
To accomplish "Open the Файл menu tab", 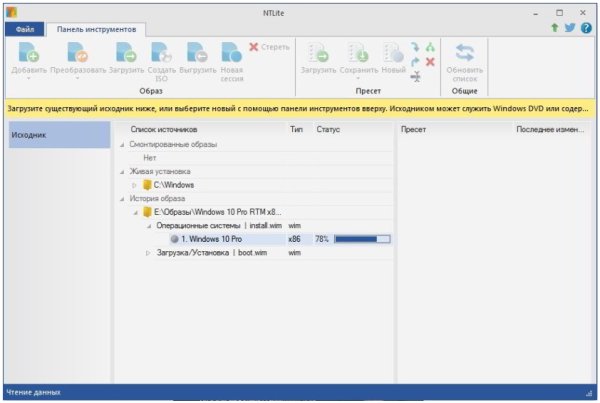I will coord(25,29).
